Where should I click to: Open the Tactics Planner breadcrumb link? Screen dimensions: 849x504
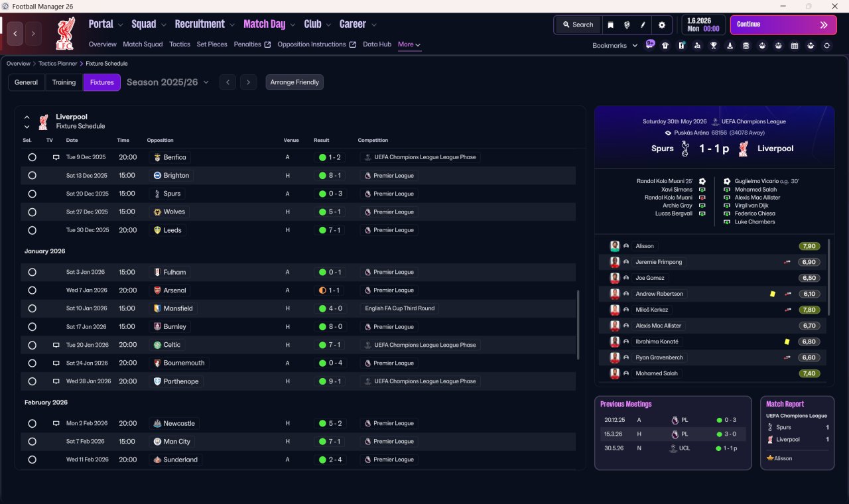click(x=57, y=64)
